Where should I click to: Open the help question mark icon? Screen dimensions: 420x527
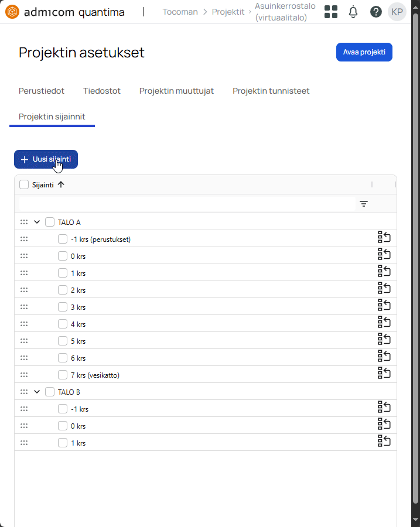[x=376, y=12]
